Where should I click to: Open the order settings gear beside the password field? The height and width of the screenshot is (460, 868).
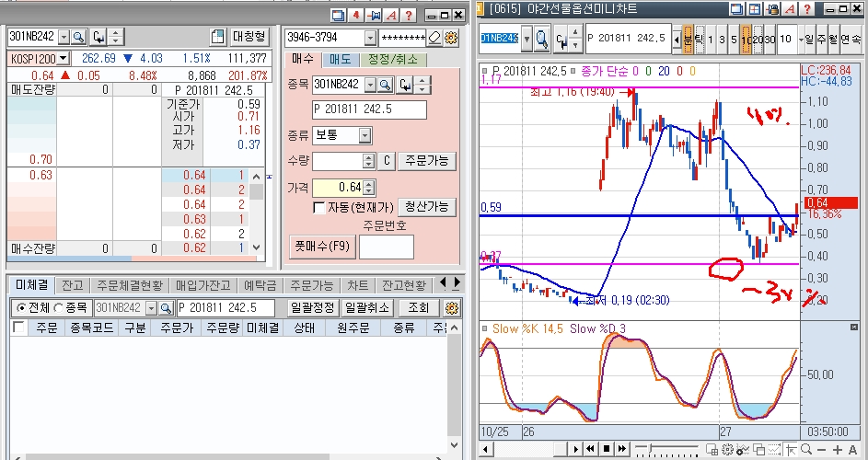point(451,38)
